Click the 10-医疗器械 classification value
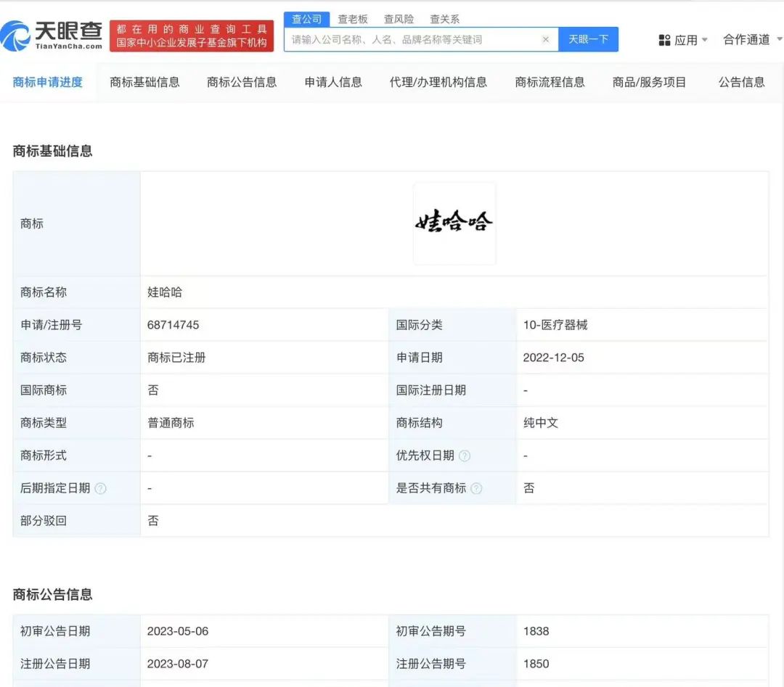 coord(555,325)
